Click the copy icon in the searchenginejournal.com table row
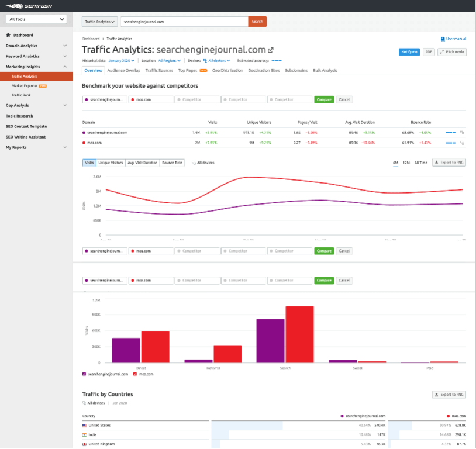The width and height of the screenshot is (476, 449). pyautogui.click(x=462, y=133)
